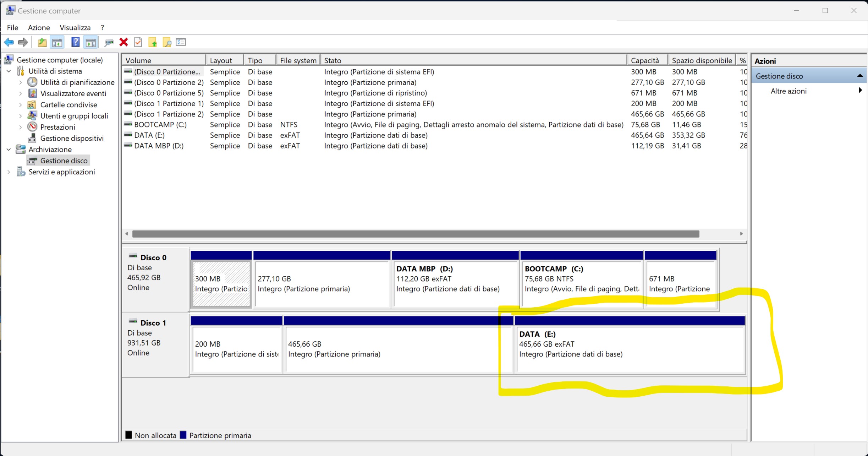Click the checklist view settings toolbar icon
Screen dimensions: 868x456
click(x=181, y=42)
